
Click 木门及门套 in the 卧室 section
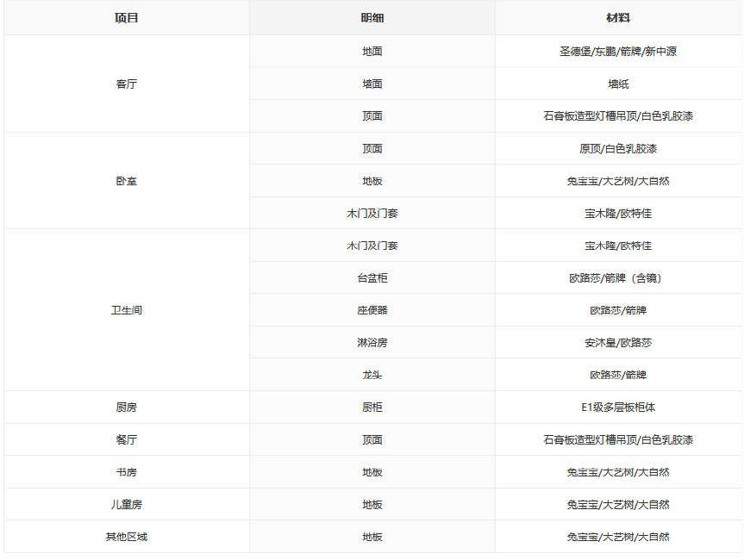point(372,214)
